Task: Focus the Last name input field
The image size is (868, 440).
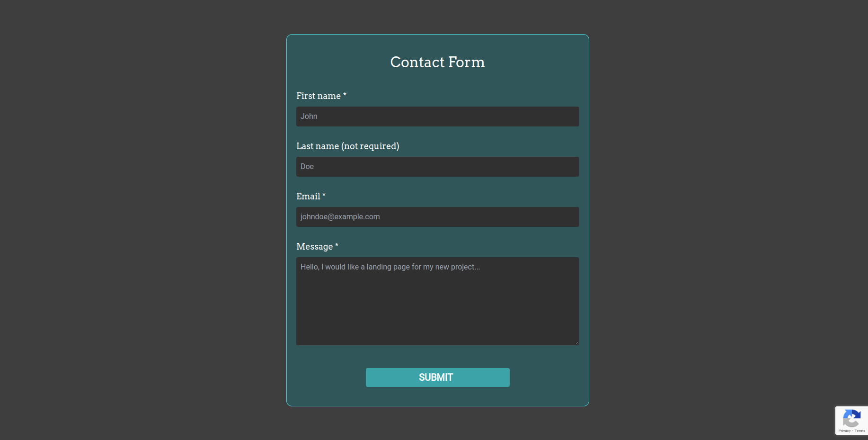Action: [x=437, y=167]
